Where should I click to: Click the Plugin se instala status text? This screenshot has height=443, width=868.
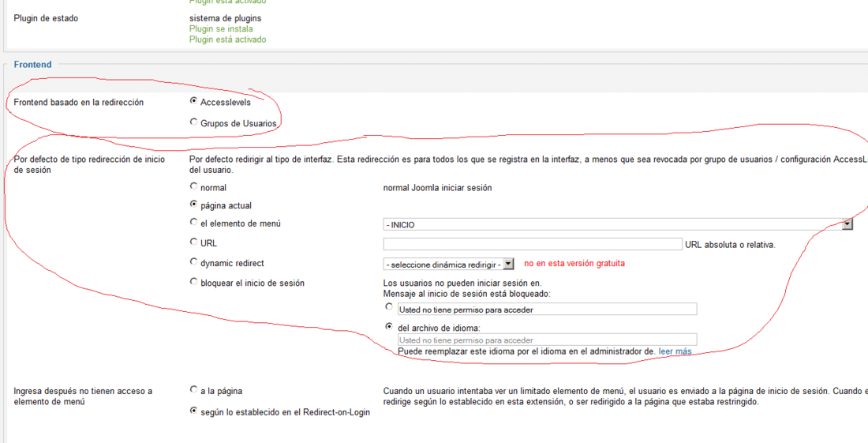click(x=222, y=28)
